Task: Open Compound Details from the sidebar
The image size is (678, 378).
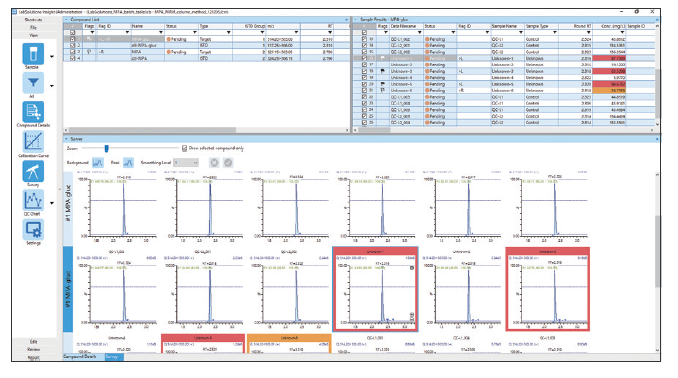Action: click(x=33, y=112)
